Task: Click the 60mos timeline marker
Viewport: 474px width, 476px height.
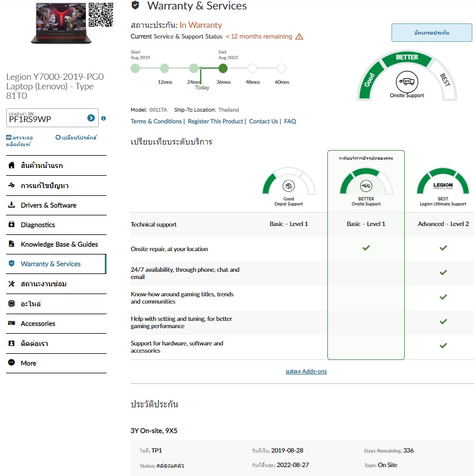Action: point(282,68)
